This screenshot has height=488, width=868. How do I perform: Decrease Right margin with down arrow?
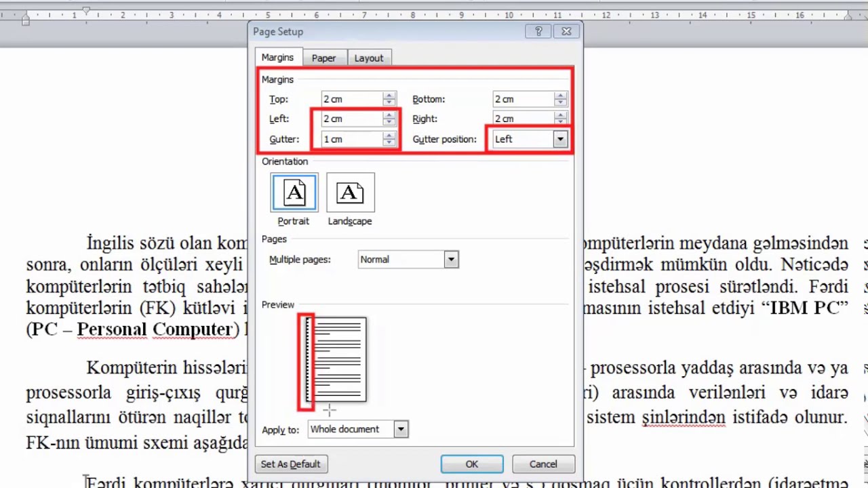point(560,123)
